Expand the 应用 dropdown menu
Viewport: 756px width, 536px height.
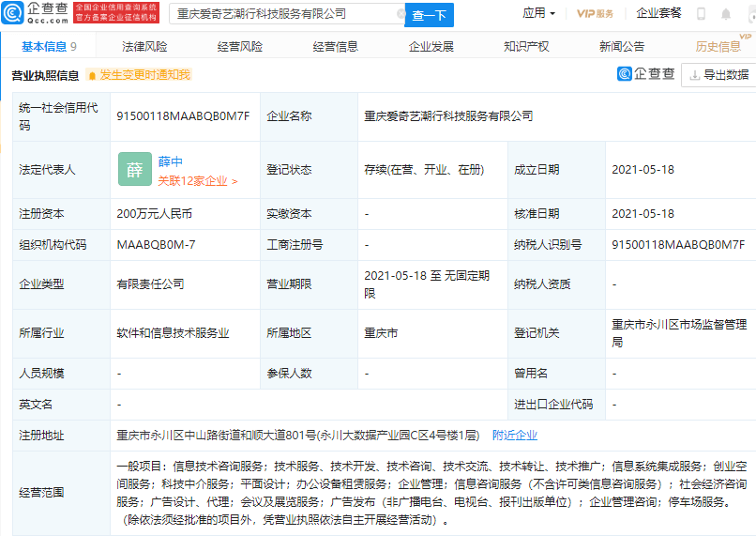[x=538, y=13]
